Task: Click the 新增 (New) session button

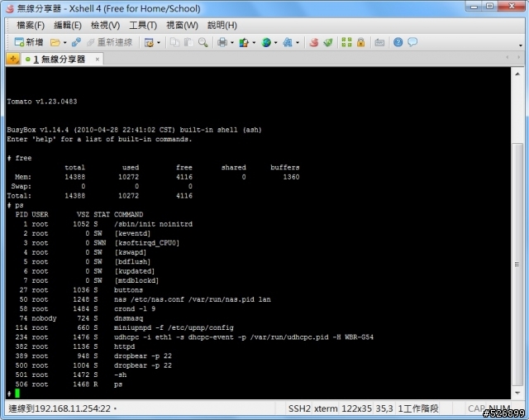Action: pos(29,42)
